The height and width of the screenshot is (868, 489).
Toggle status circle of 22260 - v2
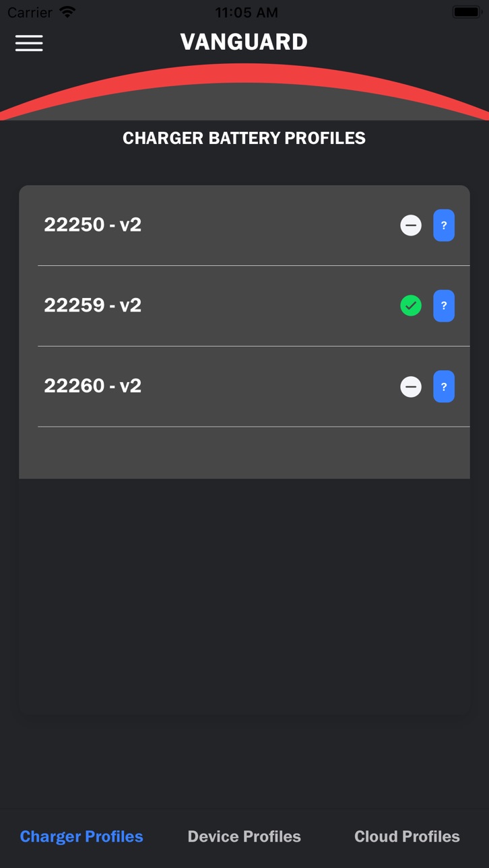coord(411,387)
